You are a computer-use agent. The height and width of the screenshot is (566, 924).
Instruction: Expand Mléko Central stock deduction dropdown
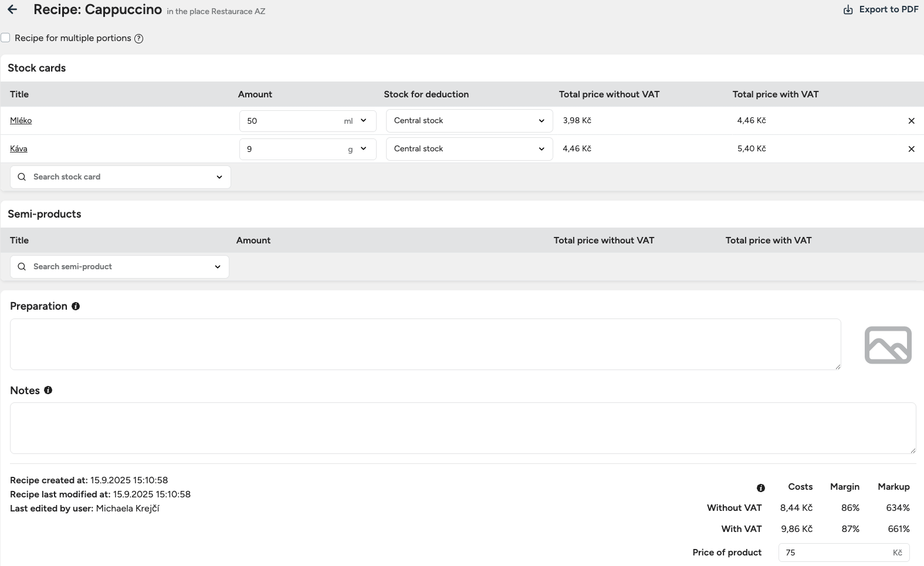pos(469,121)
